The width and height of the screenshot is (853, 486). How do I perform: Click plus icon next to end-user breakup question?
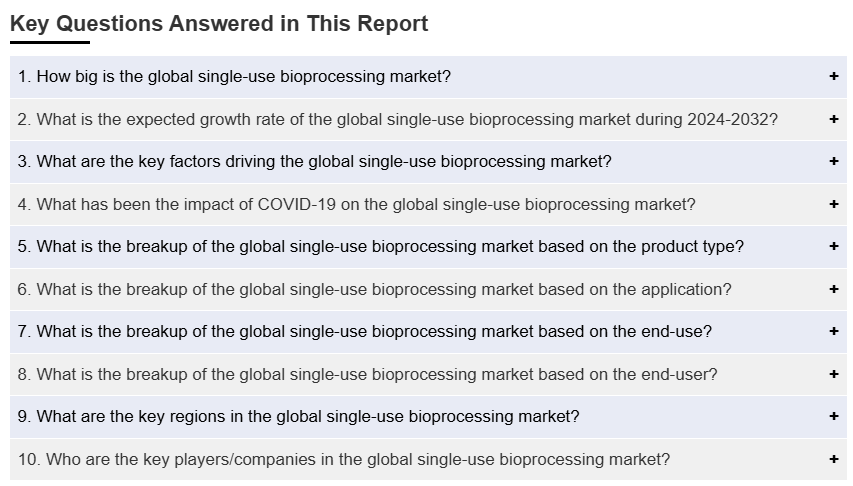tap(833, 374)
